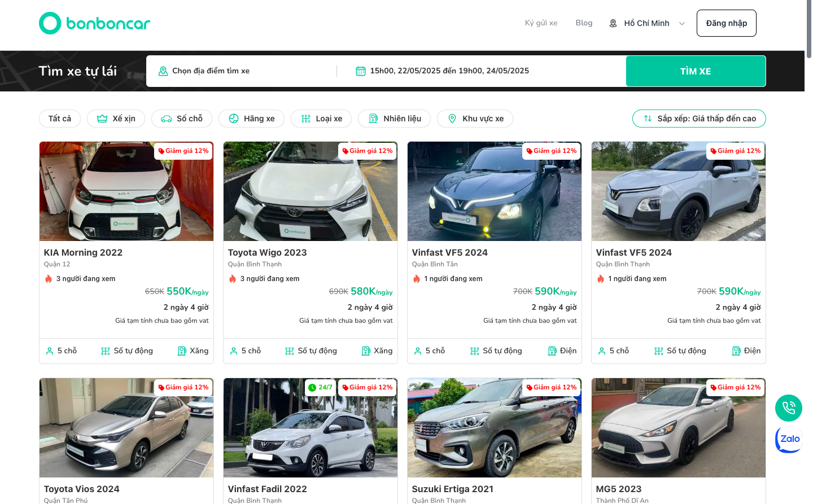Click 580K/ngày price on Toyota Wigo

[x=371, y=292]
